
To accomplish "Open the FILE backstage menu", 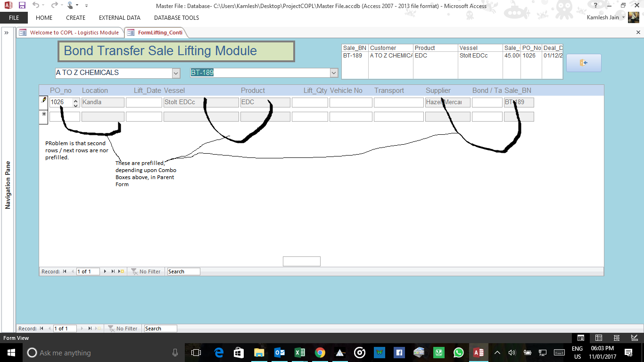I will [x=14, y=17].
